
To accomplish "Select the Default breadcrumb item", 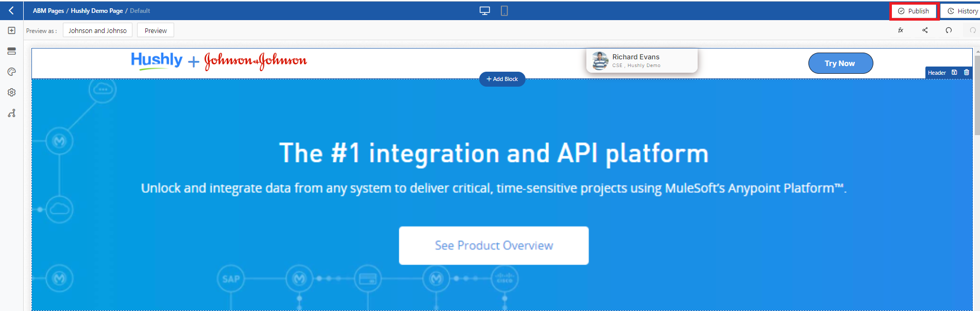I will [140, 11].
